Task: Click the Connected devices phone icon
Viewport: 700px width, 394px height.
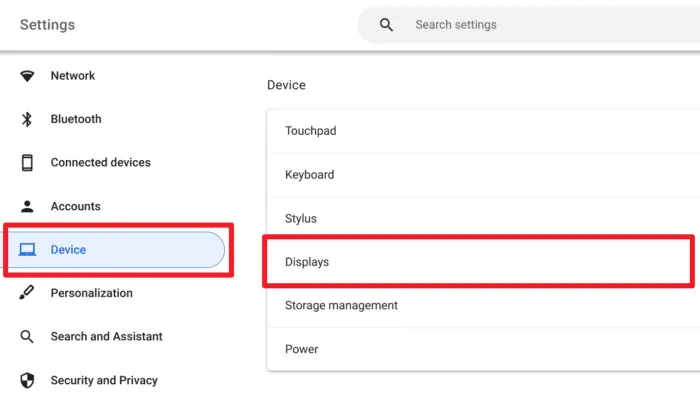Action: tap(27, 162)
